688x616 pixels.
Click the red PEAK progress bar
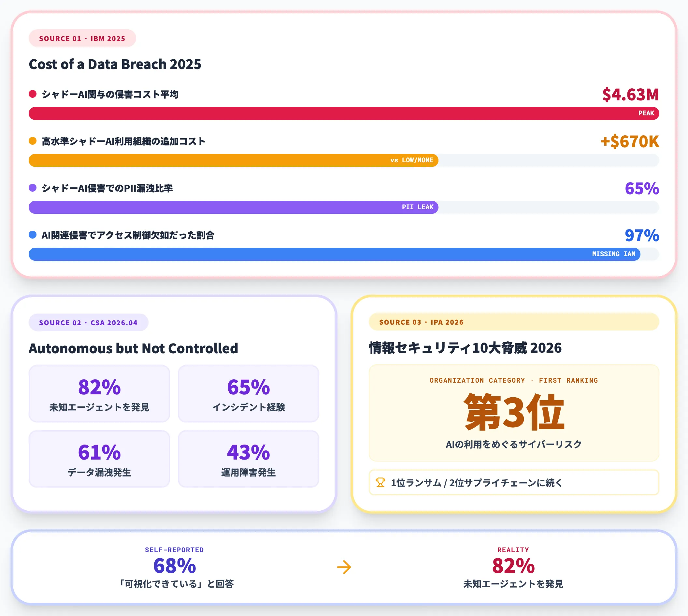point(344,113)
